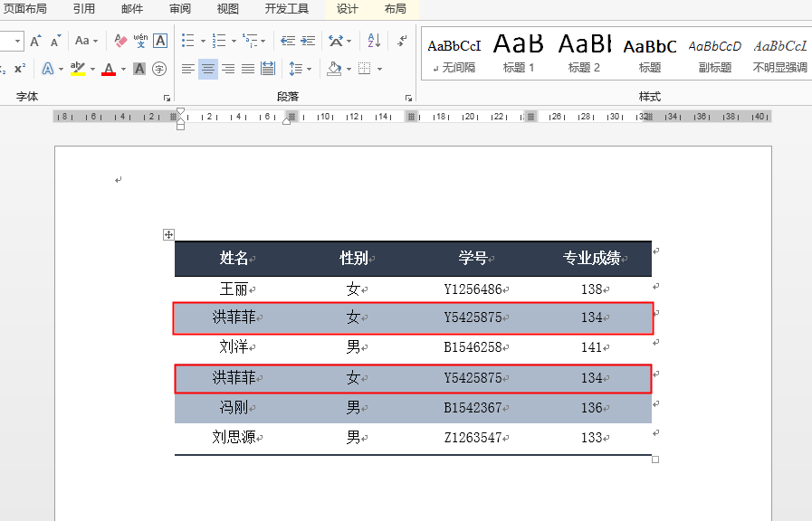Click the cell containing 王丽
The image size is (812, 521).
(x=234, y=289)
